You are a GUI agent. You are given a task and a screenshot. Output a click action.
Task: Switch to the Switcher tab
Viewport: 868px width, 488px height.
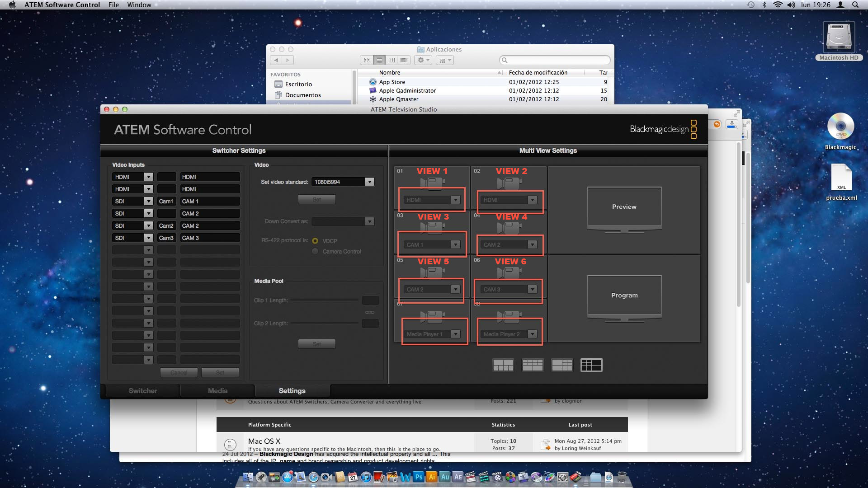[143, 391]
